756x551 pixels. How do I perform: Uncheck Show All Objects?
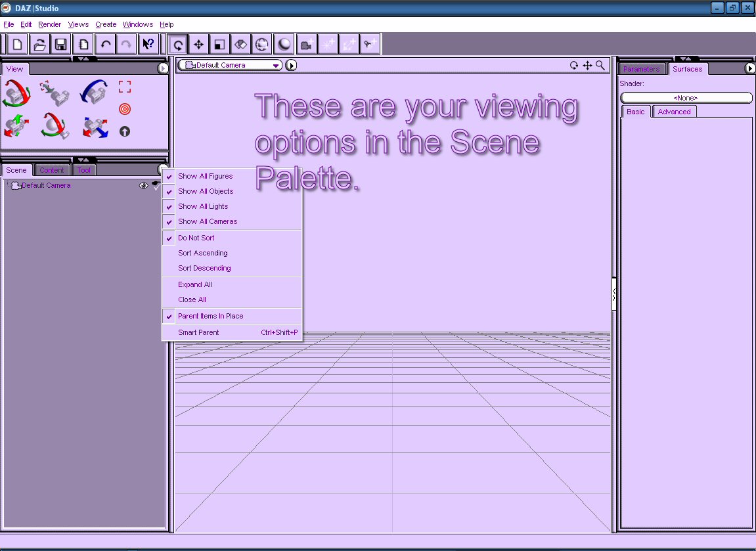pos(232,191)
